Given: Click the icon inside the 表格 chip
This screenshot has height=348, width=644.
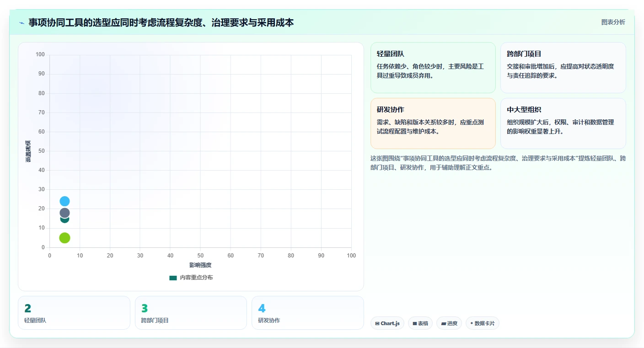Looking at the screenshot, I should click(x=414, y=323).
